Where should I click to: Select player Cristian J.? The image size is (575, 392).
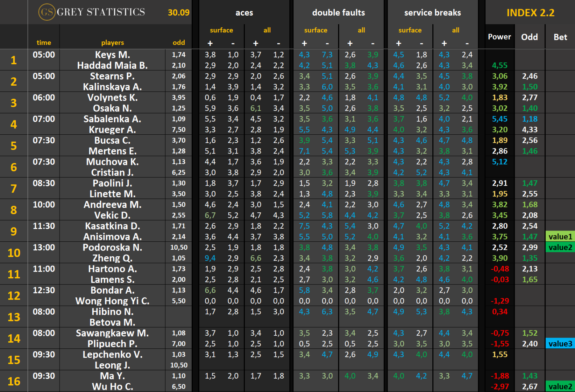coord(113,172)
